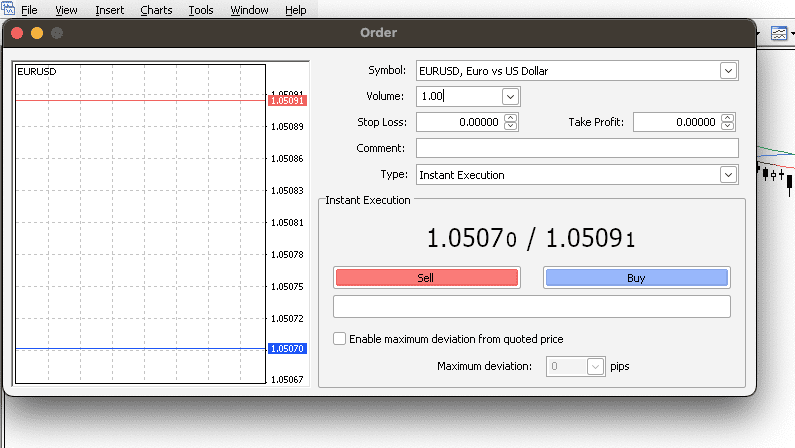
Task: Open the Insert menu
Action: tap(110, 10)
